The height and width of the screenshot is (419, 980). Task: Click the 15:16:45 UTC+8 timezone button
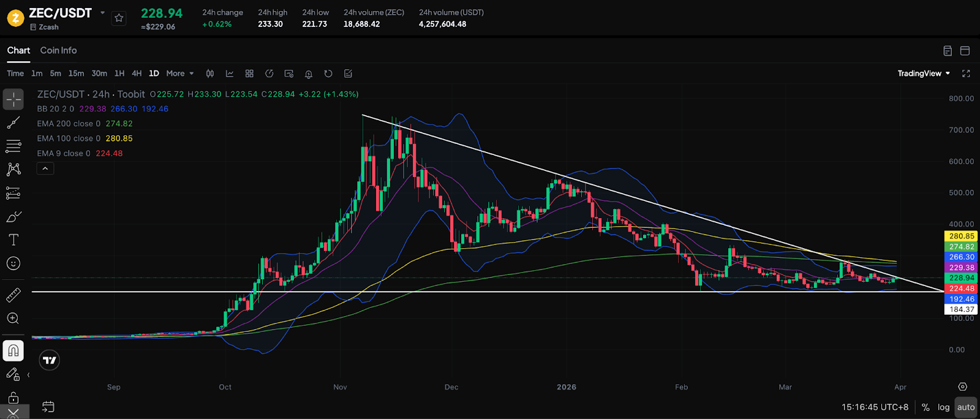coord(875,407)
